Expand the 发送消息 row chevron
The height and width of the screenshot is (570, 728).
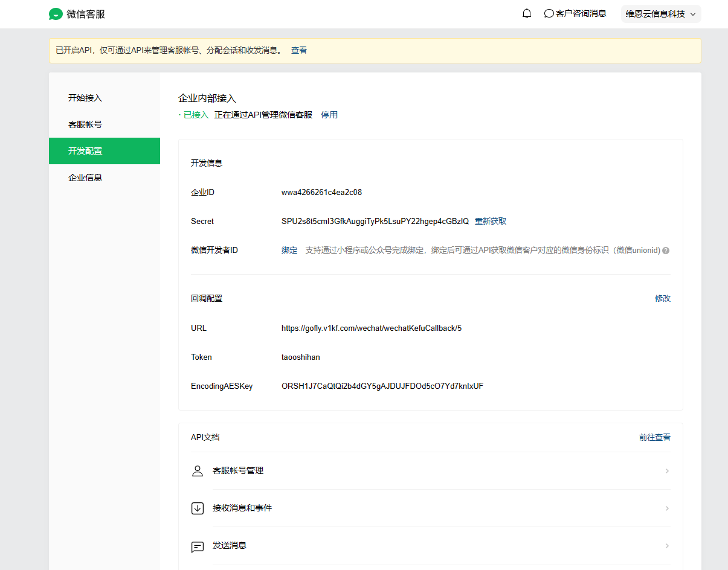[x=667, y=546]
